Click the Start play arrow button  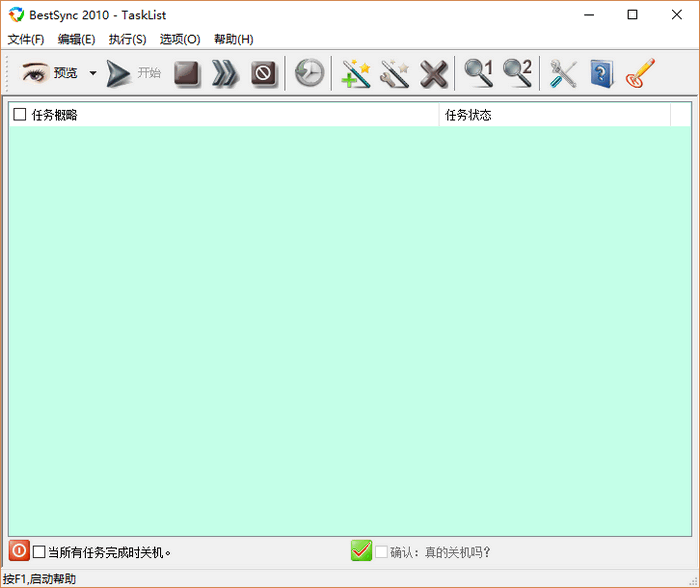(118, 73)
